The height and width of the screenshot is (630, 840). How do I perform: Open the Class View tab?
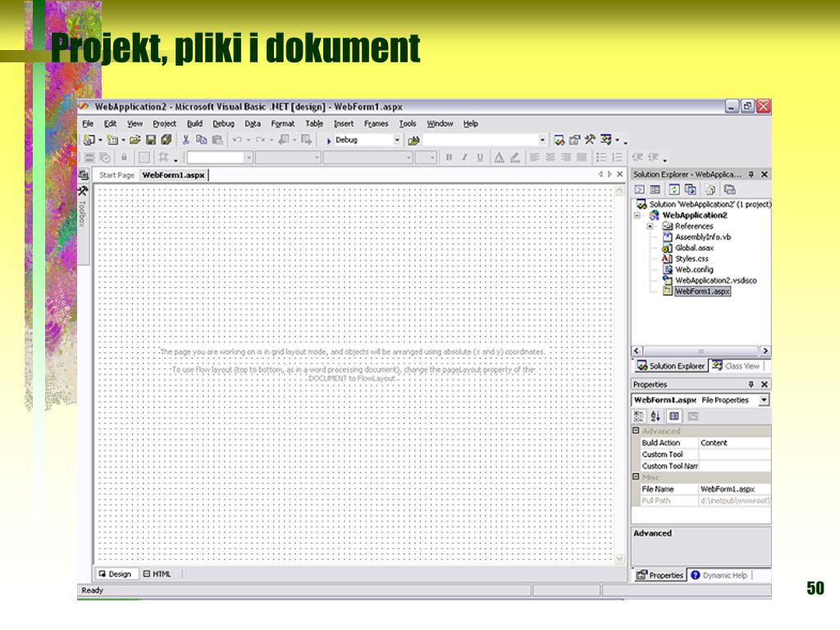coord(736,366)
